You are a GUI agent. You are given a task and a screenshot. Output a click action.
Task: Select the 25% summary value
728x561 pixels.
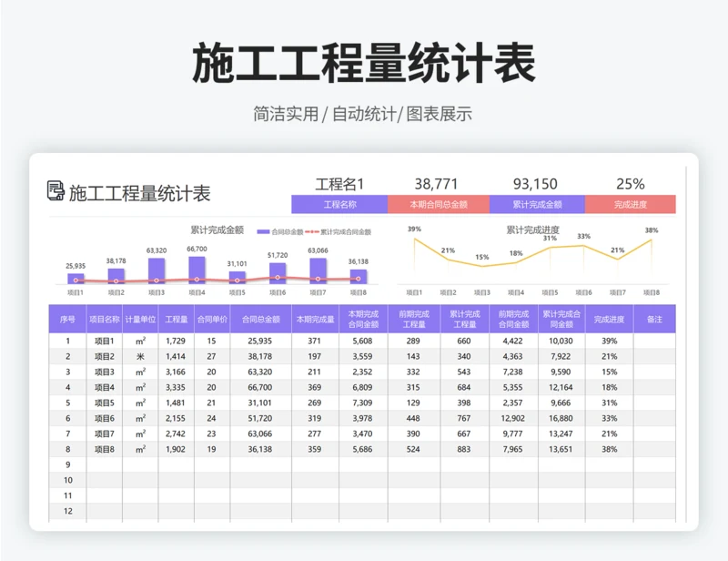(631, 185)
